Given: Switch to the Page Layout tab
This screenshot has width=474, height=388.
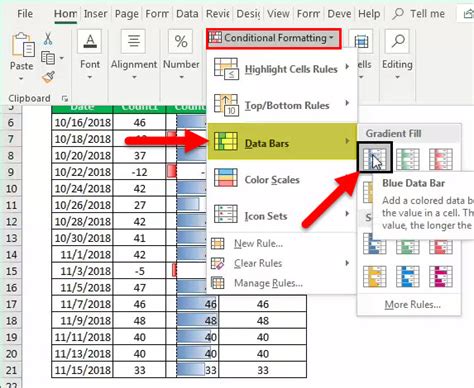Looking at the screenshot, I should pyautogui.click(x=127, y=14).
